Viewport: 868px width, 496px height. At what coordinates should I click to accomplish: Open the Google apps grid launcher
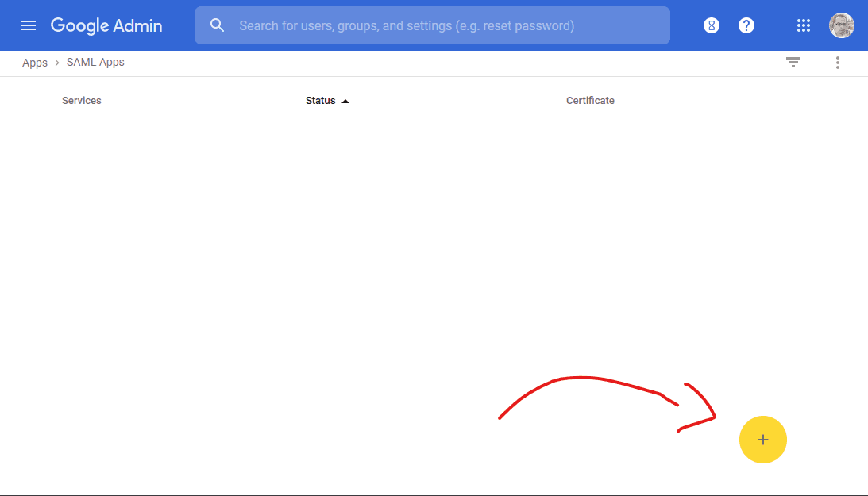(x=804, y=25)
